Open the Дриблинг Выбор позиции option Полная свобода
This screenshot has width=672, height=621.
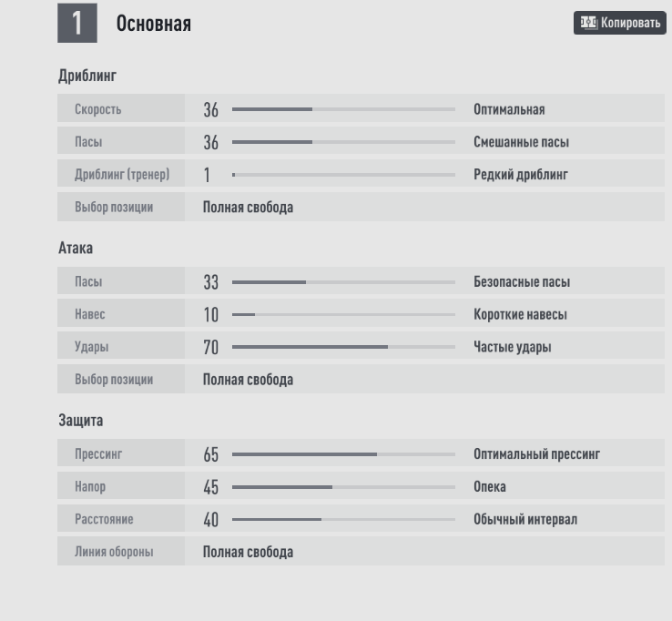(x=248, y=208)
